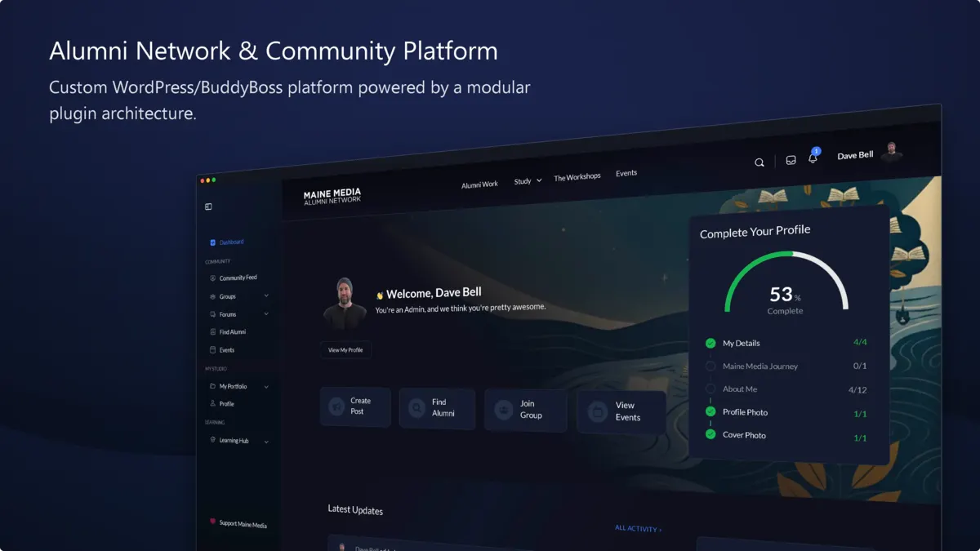Open Forums in the sidebar
Image resolution: width=980 pixels, height=551 pixels.
click(223, 314)
